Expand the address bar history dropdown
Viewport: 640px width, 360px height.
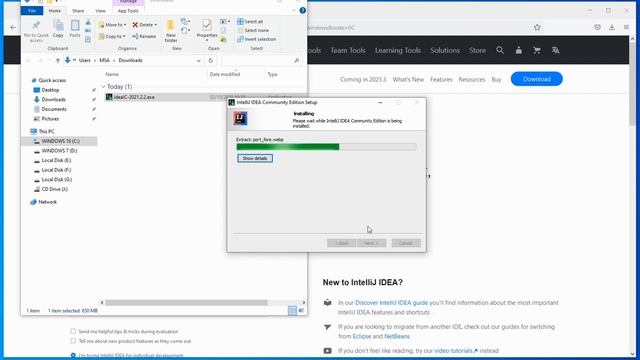click(199, 60)
